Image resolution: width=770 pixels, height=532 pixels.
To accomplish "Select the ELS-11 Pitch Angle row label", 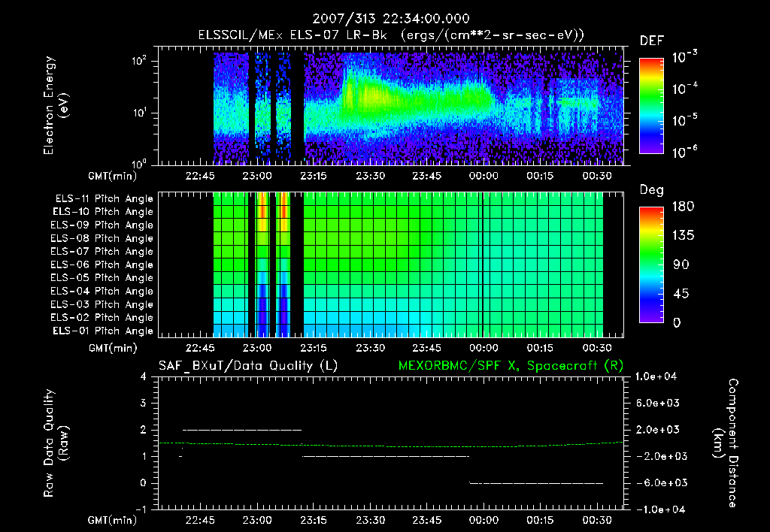I will (104, 199).
